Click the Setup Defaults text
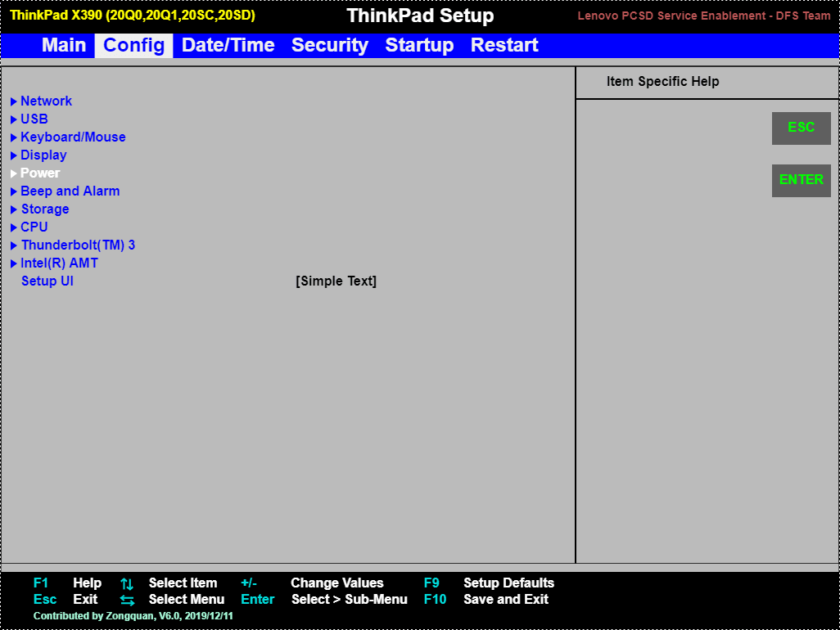This screenshot has height=630, width=840. [x=509, y=583]
